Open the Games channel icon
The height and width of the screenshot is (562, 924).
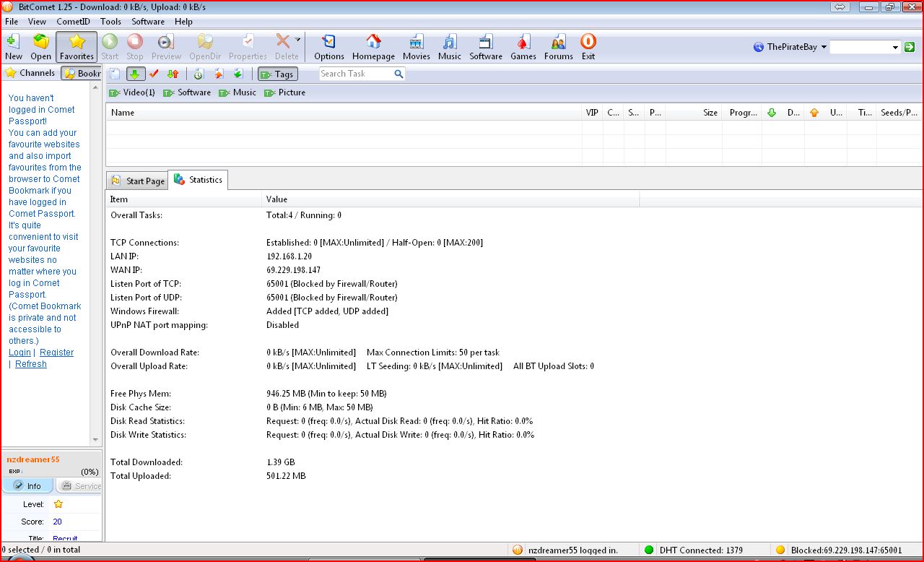[523, 46]
